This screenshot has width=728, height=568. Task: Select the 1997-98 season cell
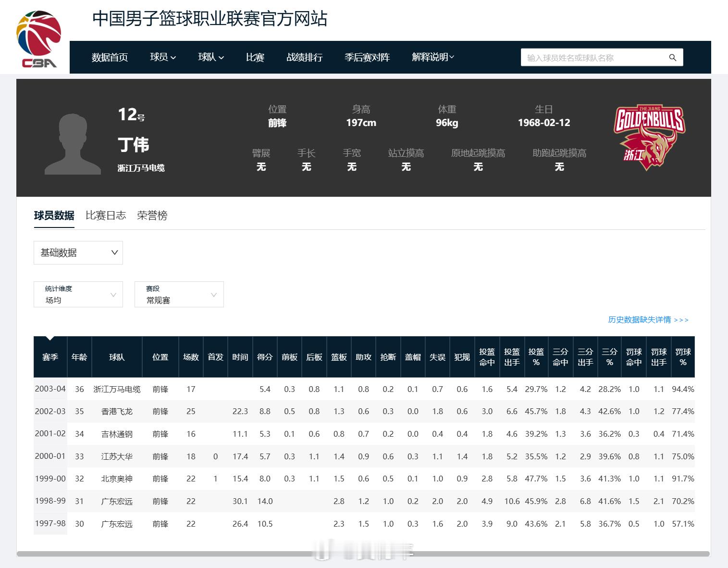pos(50,524)
